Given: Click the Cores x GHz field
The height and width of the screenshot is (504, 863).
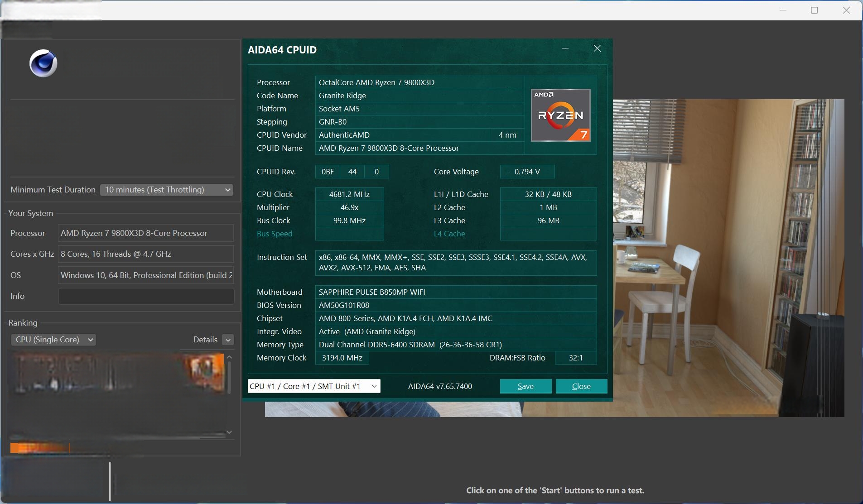Looking at the screenshot, I should (146, 254).
